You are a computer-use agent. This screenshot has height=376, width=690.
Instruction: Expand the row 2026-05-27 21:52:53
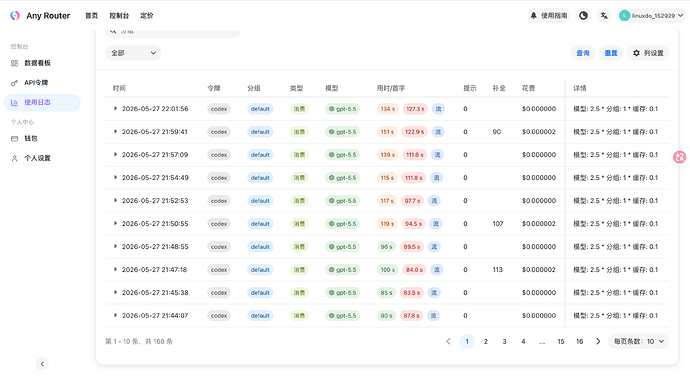click(x=115, y=200)
